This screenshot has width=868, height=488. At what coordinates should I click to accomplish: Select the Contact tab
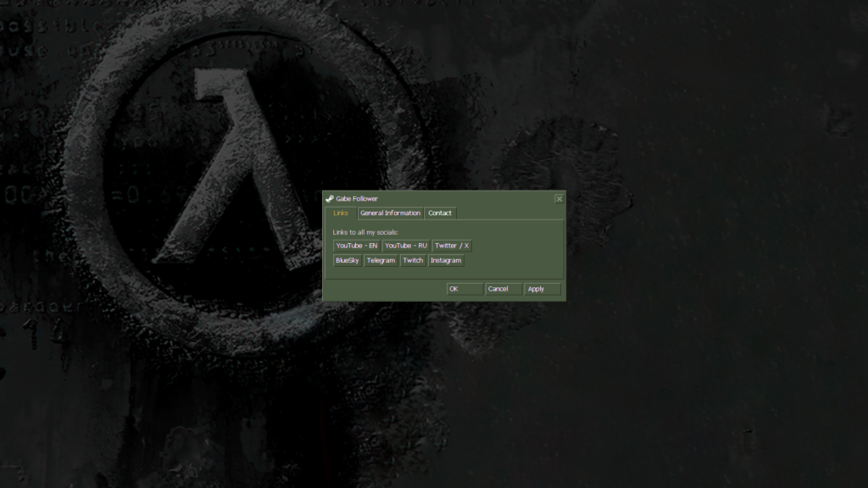click(440, 213)
